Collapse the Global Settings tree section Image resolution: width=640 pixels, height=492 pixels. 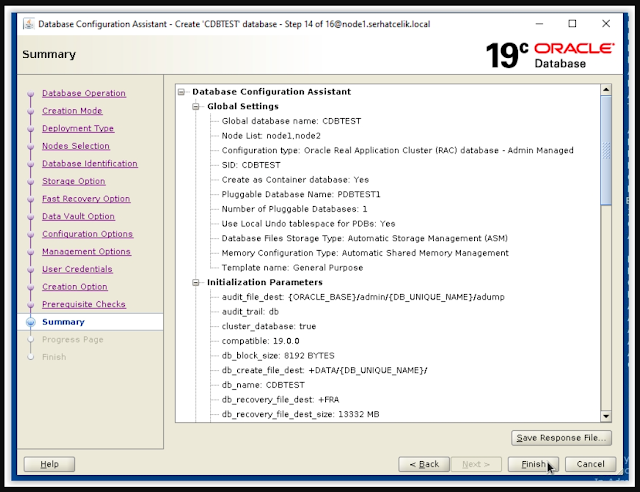(196, 107)
